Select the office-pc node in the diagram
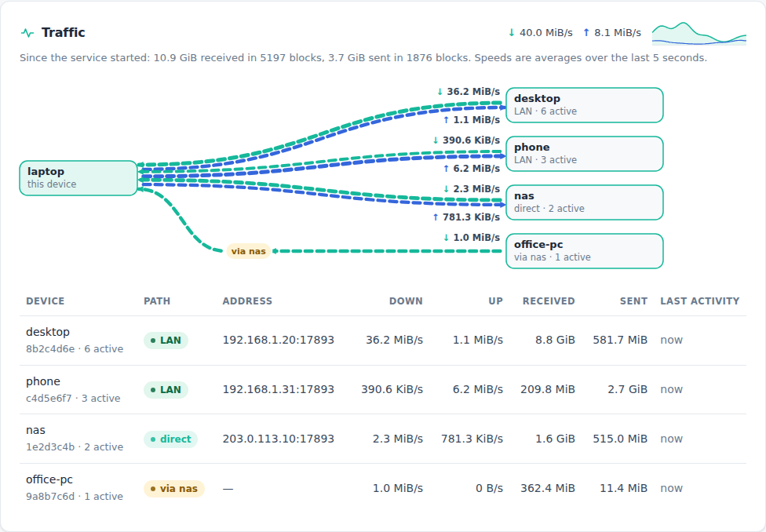The image size is (766, 532). 584,251
